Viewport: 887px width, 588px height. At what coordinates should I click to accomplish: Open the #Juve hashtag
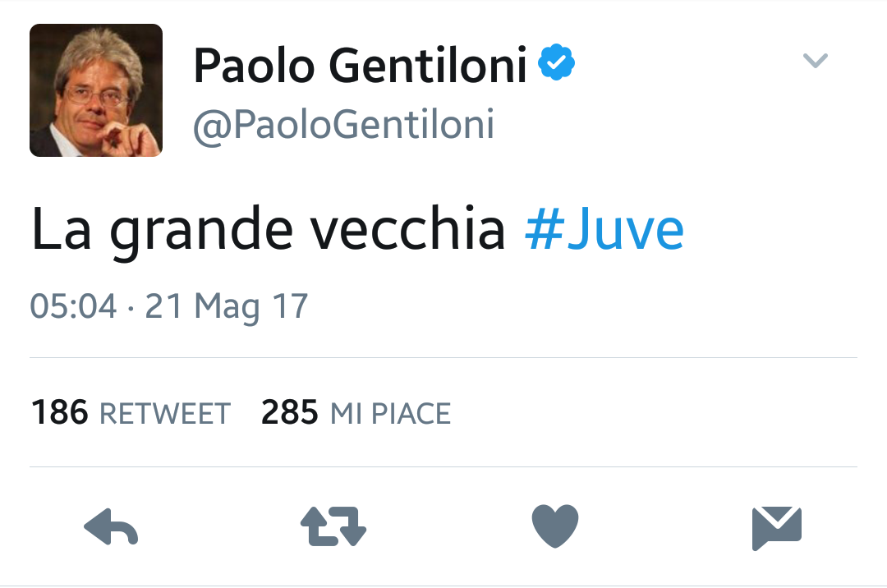coord(604,231)
